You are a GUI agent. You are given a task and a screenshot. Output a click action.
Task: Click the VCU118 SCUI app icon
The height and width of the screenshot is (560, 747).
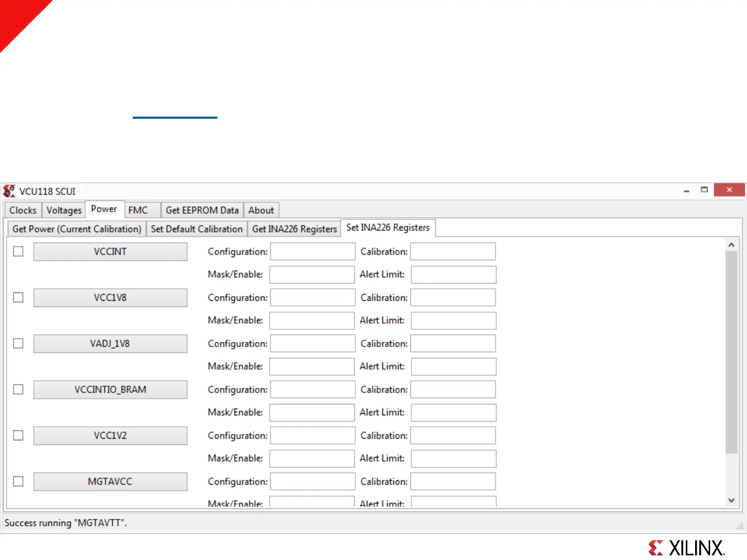pos(9,191)
